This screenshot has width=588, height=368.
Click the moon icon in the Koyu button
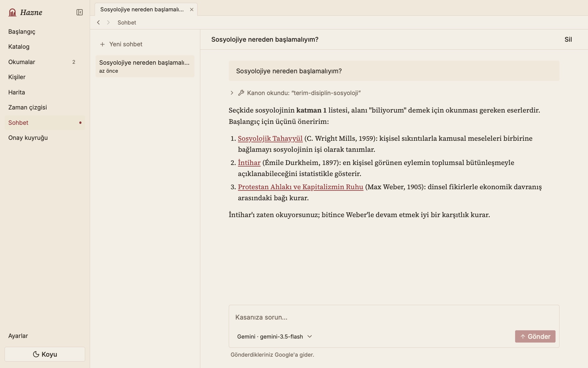pyautogui.click(x=36, y=354)
